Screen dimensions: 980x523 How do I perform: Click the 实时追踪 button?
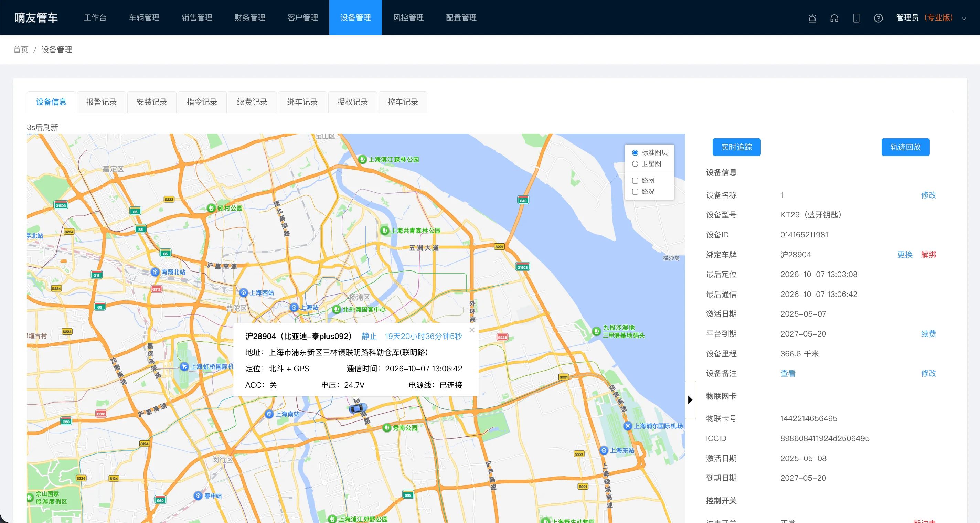click(x=736, y=147)
